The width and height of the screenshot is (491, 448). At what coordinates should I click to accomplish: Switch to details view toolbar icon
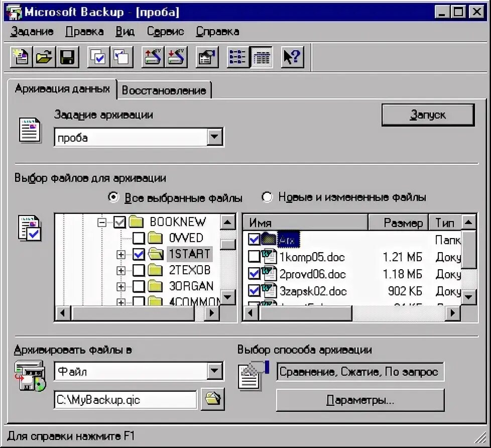click(x=261, y=57)
